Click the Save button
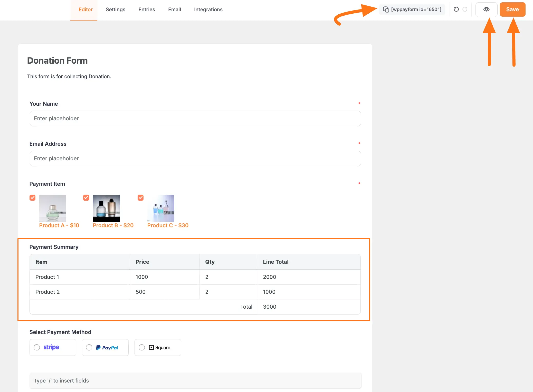The height and width of the screenshot is (392, 533). pos(512,9)
